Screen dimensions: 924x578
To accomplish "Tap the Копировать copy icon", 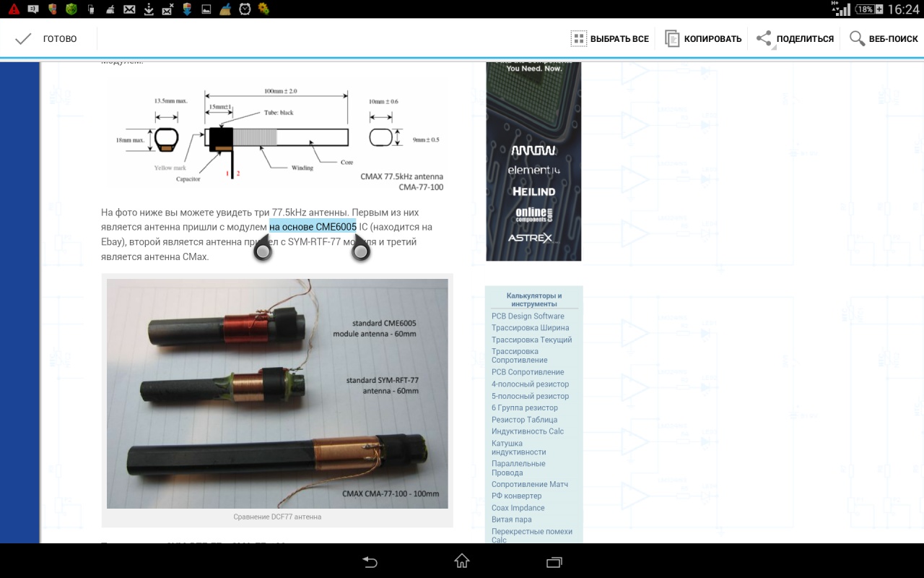I will (672, 39).
